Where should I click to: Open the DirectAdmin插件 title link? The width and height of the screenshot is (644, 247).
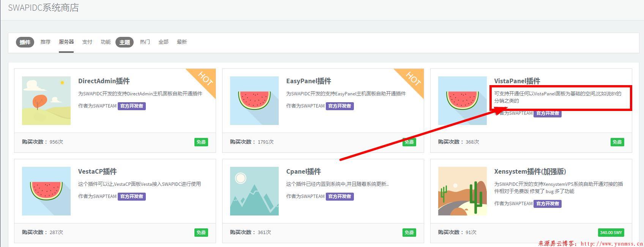104,81
